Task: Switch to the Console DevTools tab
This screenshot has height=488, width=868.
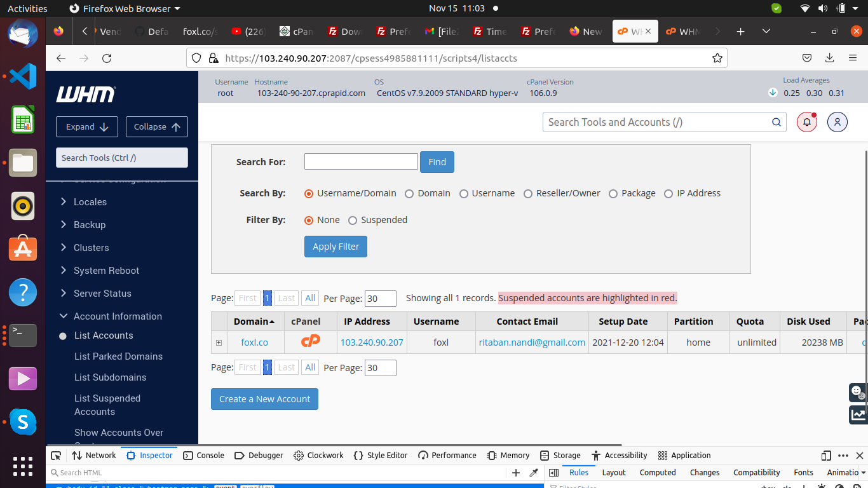Action: point(203,456)
